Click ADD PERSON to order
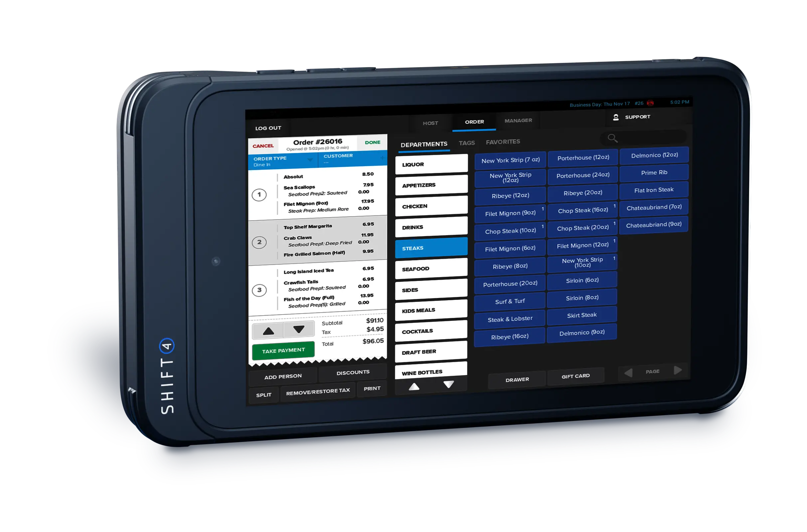The height and width of the screenshot is (532, 807). coord(282,372)
